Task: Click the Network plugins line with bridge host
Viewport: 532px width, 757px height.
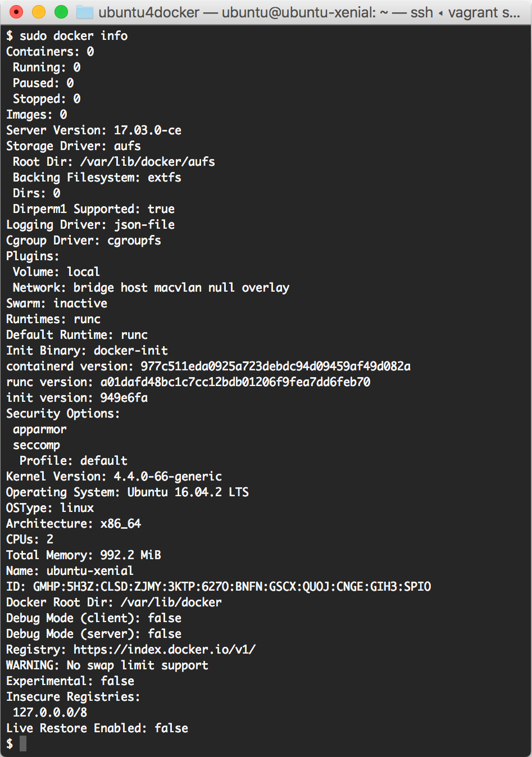Action: click(151, 288)
